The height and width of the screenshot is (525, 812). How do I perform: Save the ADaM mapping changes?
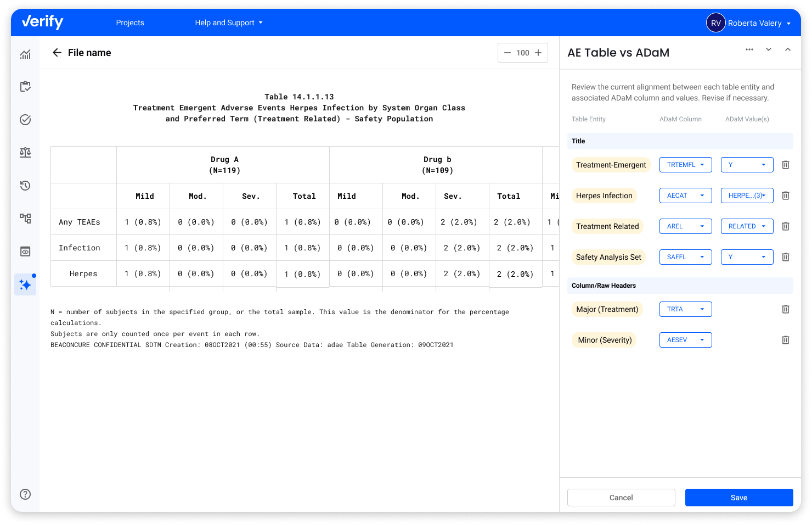pyautogui.click(x=739, y=497)
